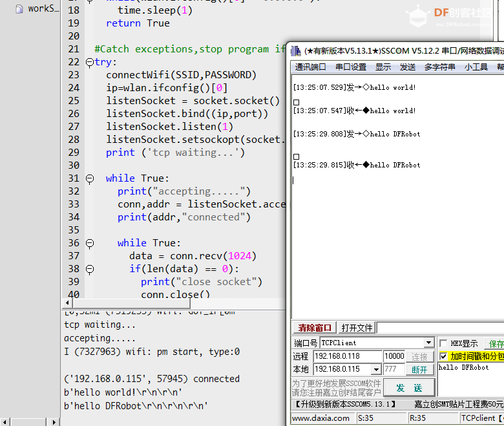Screen dimensions: 504x426
Task: Click the editor horizontal scrollbar left arrow
Action: click(67, 303)
